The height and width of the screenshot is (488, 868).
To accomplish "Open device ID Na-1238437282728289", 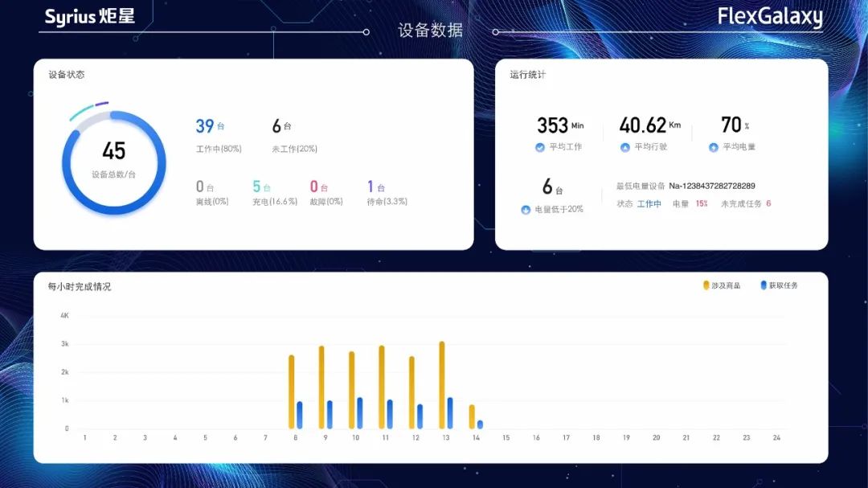I will [712, 186].
